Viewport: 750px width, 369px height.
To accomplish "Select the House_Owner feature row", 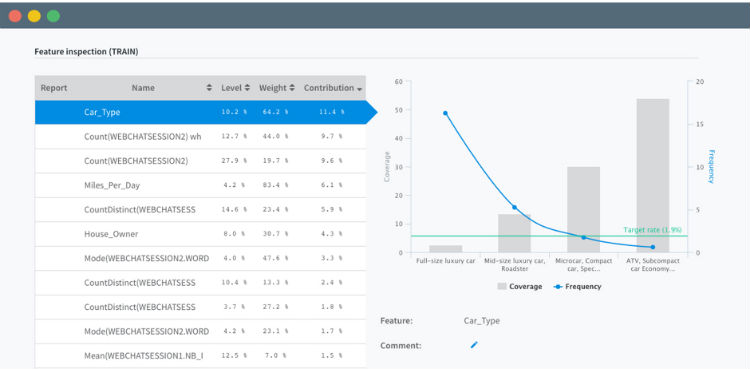I will [200, 234].
